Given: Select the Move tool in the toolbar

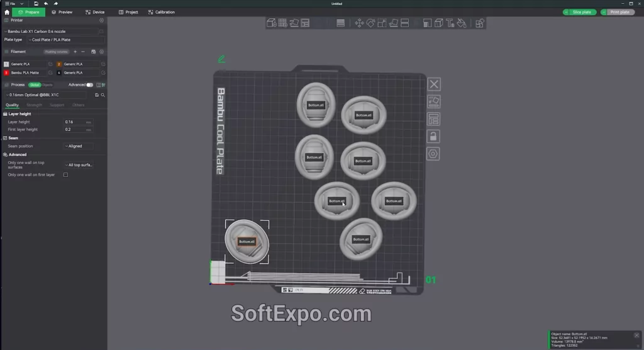Looking at the screenshot, I should tap(359, 23).
